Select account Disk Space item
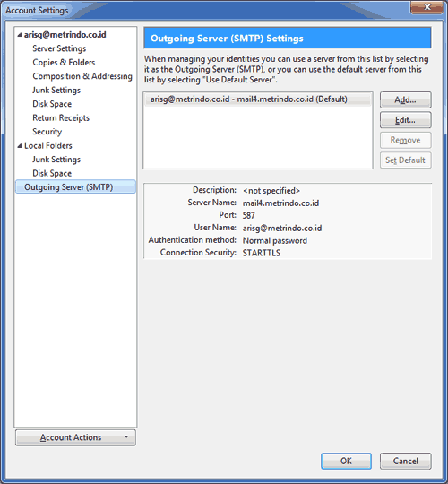The height and width of the screenshot is (484, 448). 52,104
